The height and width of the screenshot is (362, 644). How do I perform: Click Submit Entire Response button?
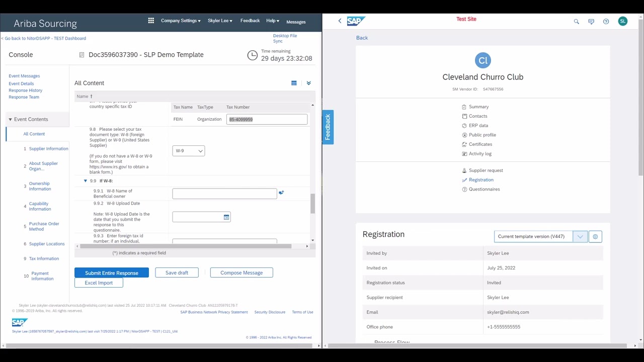pos(112,273)
